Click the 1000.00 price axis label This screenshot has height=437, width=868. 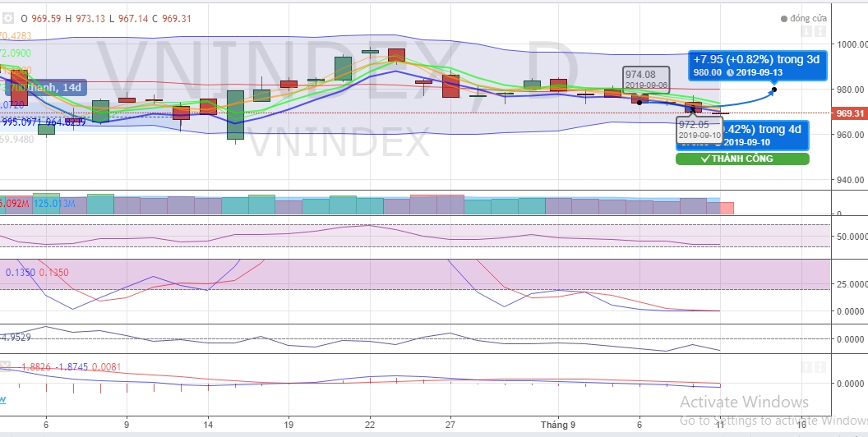[853, 44]
